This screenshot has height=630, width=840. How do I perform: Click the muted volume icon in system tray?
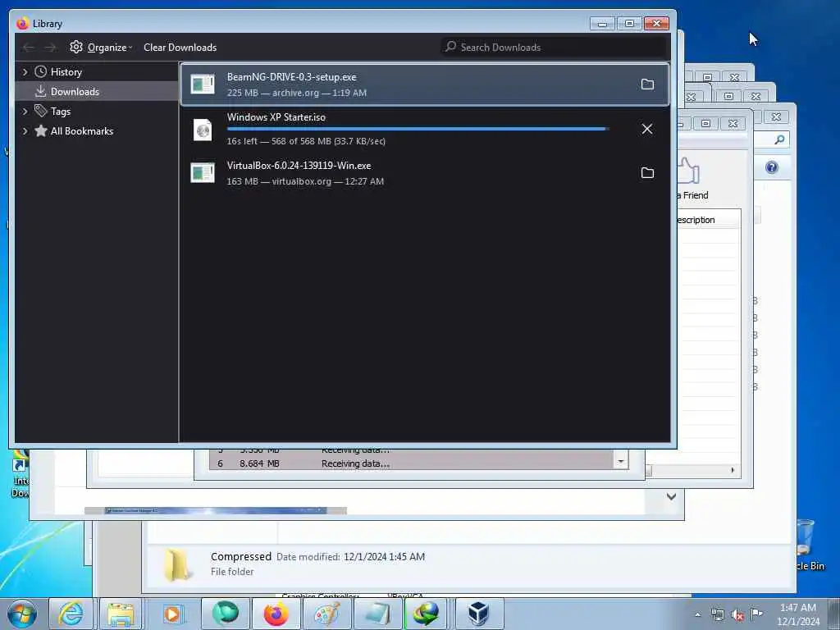tap(737, 615)
